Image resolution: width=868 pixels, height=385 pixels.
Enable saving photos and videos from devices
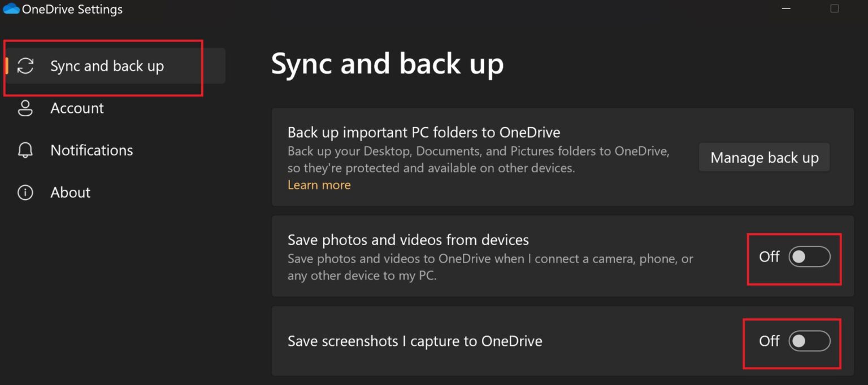(x=809, y=257)
